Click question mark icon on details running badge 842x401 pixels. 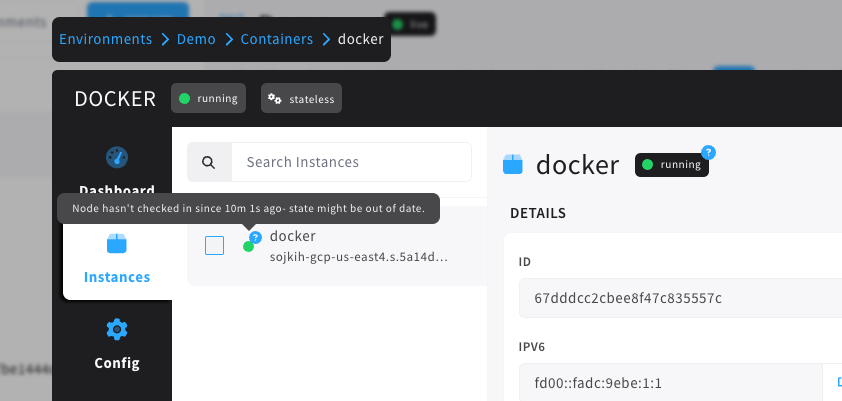709,152
